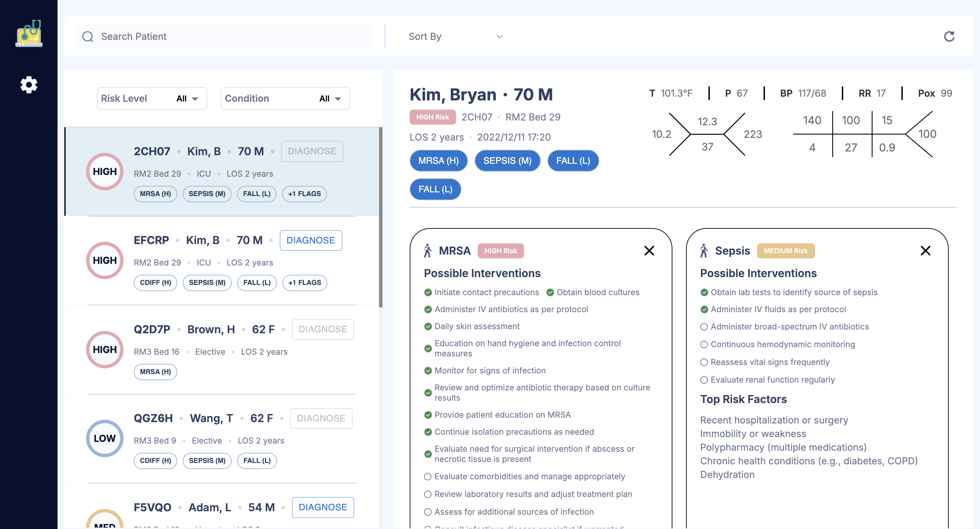The height and width of the screenshot is (529, 980).
Task: Click the walking figure icon on MRSA card
Action: tap(427, 250)
